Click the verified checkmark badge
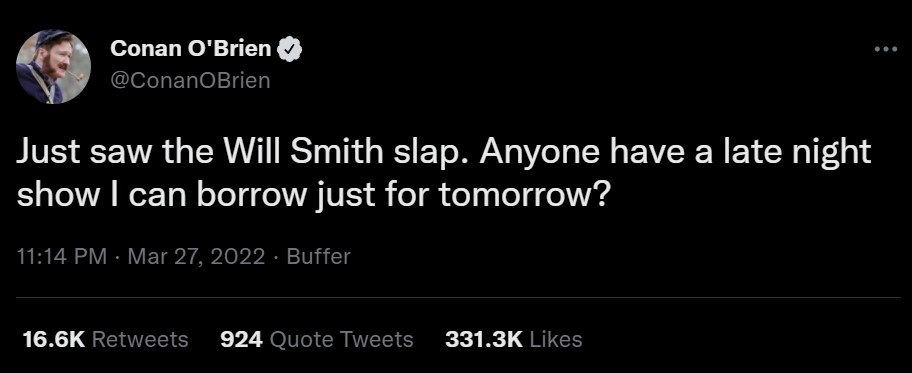 291,50
